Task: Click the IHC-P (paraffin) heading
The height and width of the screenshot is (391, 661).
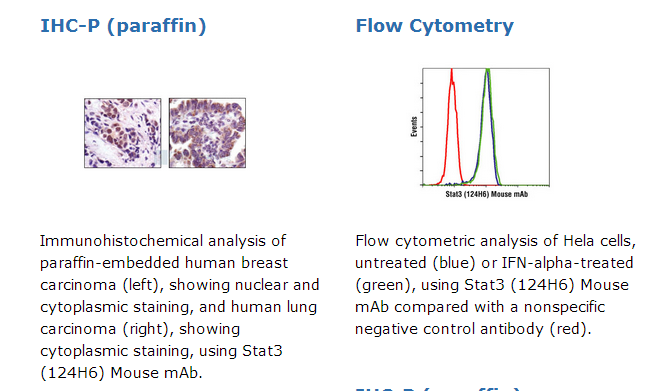Action: [123, 26]
